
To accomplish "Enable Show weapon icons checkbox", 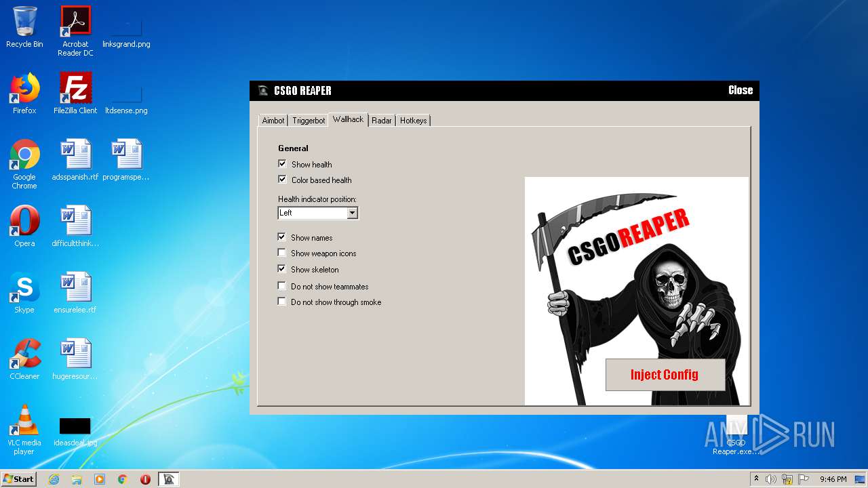I will pos(282,252).
